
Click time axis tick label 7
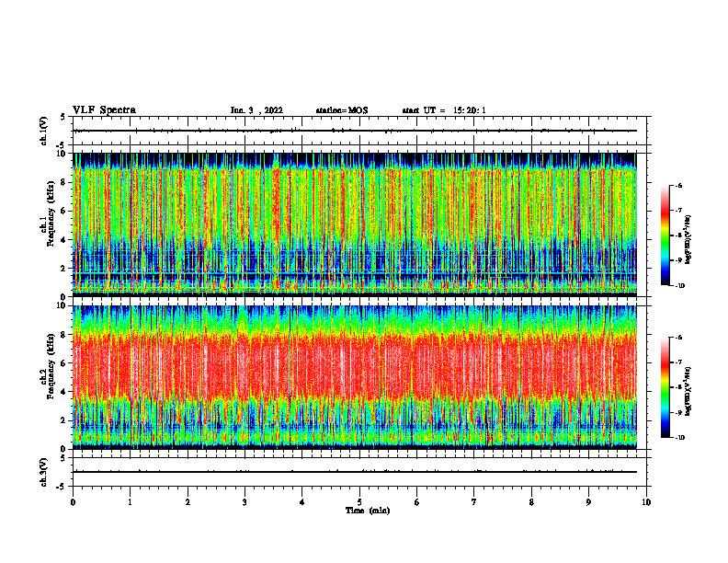click(x=474, y=502)
